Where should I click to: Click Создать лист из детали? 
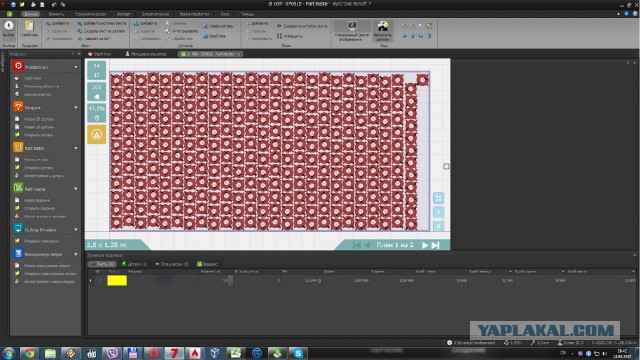pos(101,31)
